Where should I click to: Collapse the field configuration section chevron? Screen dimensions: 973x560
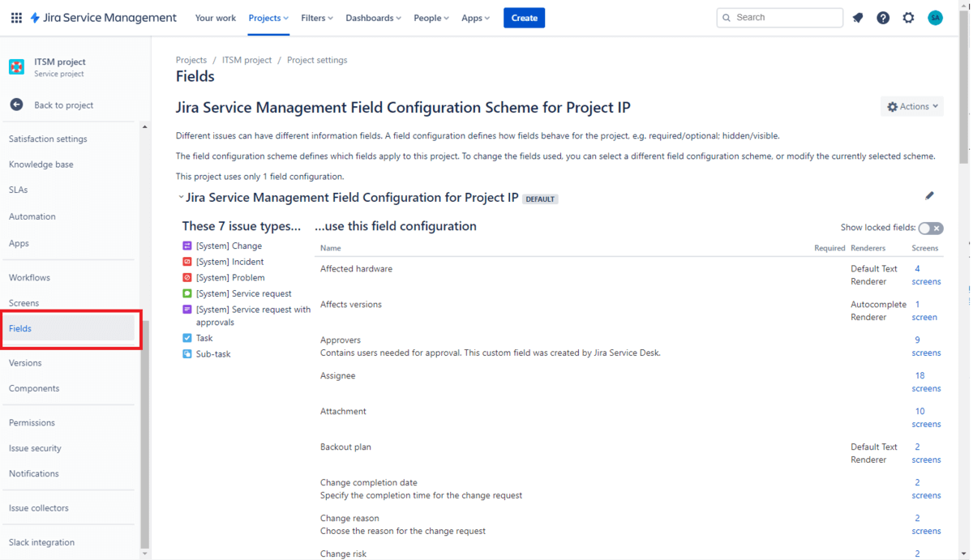point(180,197)
